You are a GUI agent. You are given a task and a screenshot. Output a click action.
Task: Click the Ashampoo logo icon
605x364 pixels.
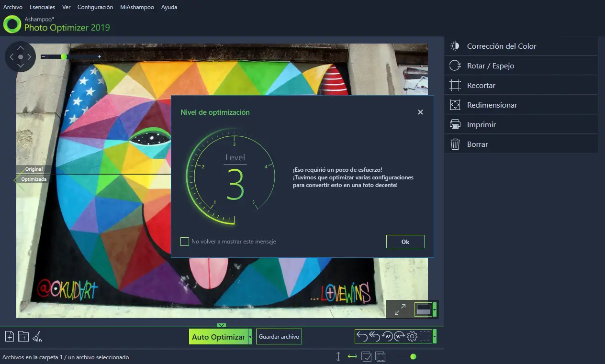(x=12, y=23)
